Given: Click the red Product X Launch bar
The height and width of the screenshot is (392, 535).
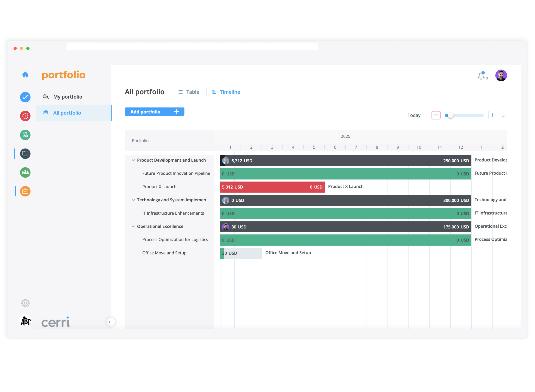Looking at the screenshot, I should (272, 187).
